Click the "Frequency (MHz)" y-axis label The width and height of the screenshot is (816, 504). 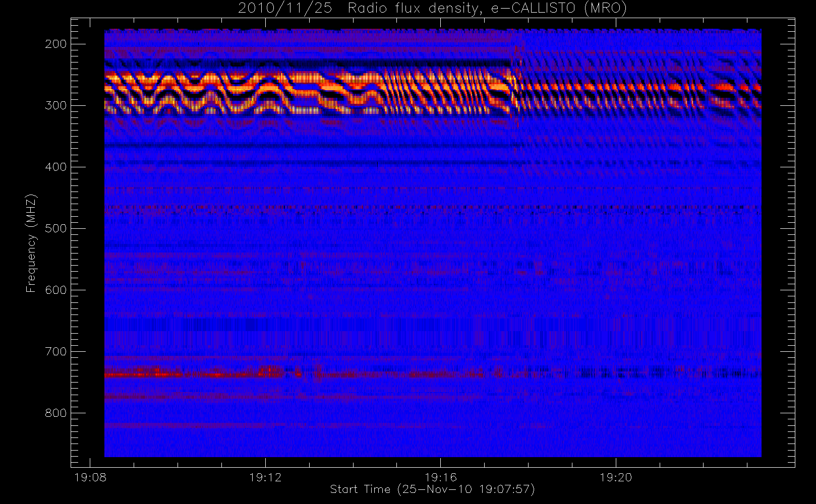(x=31, y=243)
